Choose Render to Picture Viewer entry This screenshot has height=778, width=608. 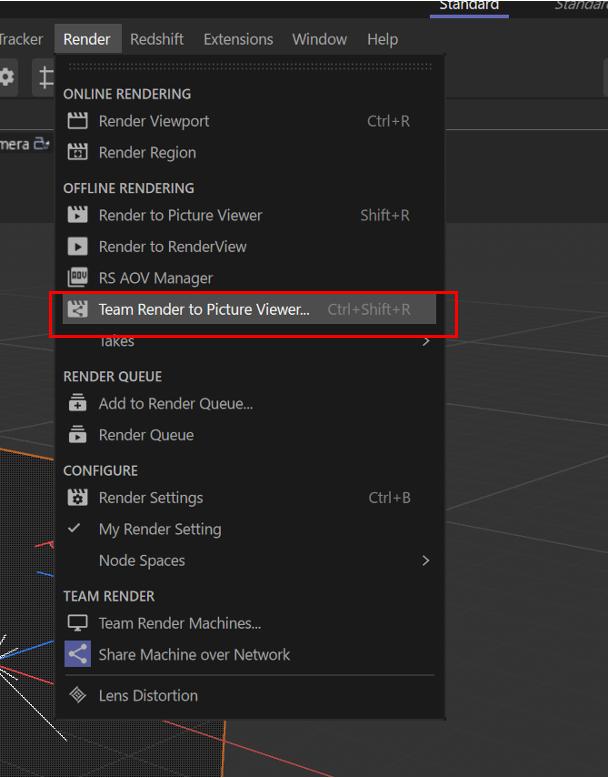[x=249, y=215]
